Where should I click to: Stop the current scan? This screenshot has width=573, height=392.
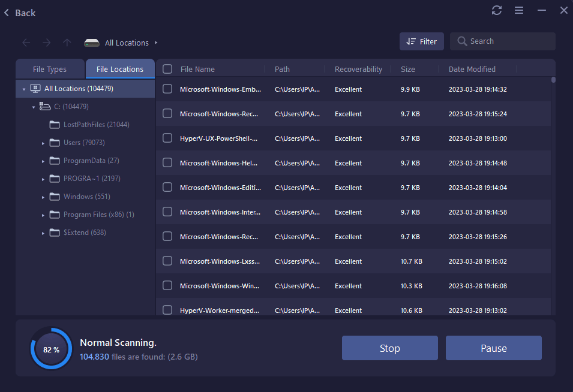(389, 348)
